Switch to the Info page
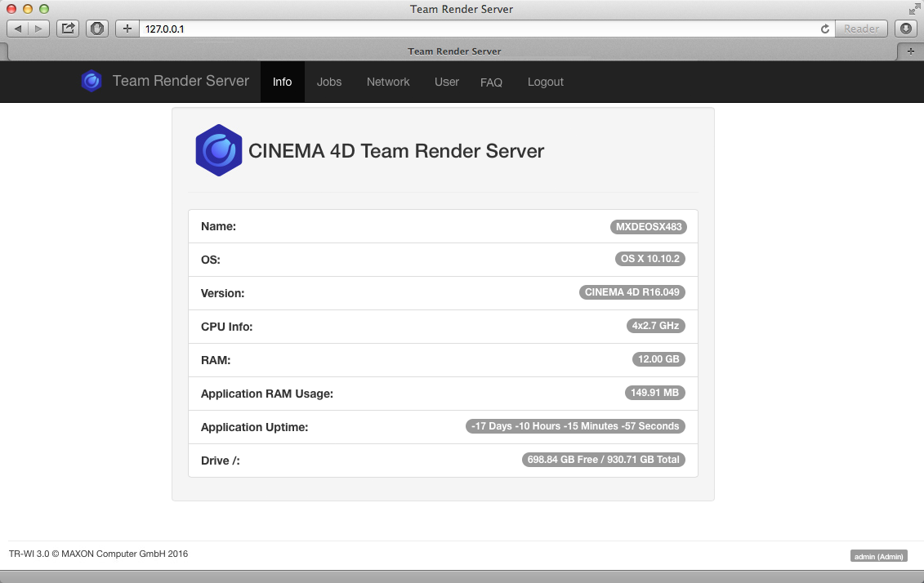The width and height of the screenshot is (924, 583). (283, 82)
